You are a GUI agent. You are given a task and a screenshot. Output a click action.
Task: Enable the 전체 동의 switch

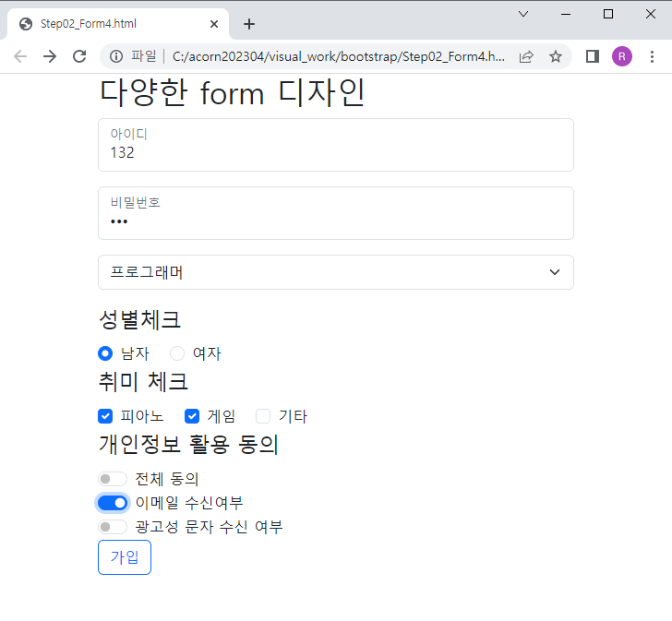pos(113,478)
